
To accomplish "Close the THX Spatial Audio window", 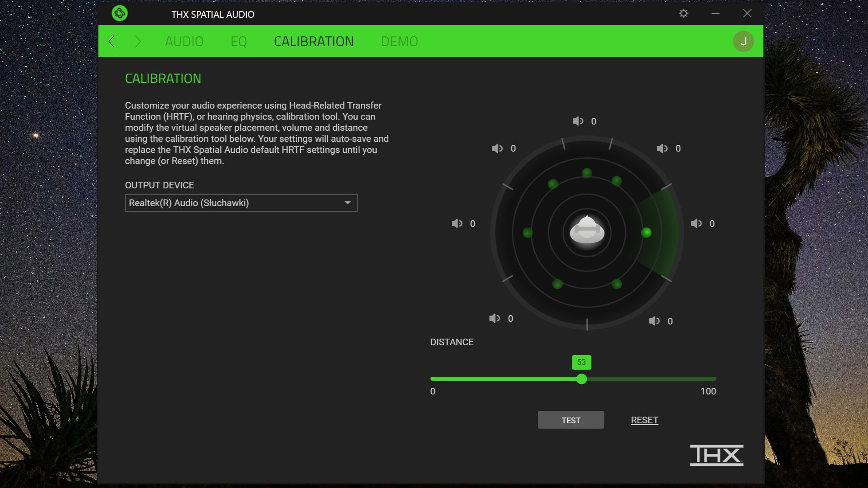I will [747, 13].
